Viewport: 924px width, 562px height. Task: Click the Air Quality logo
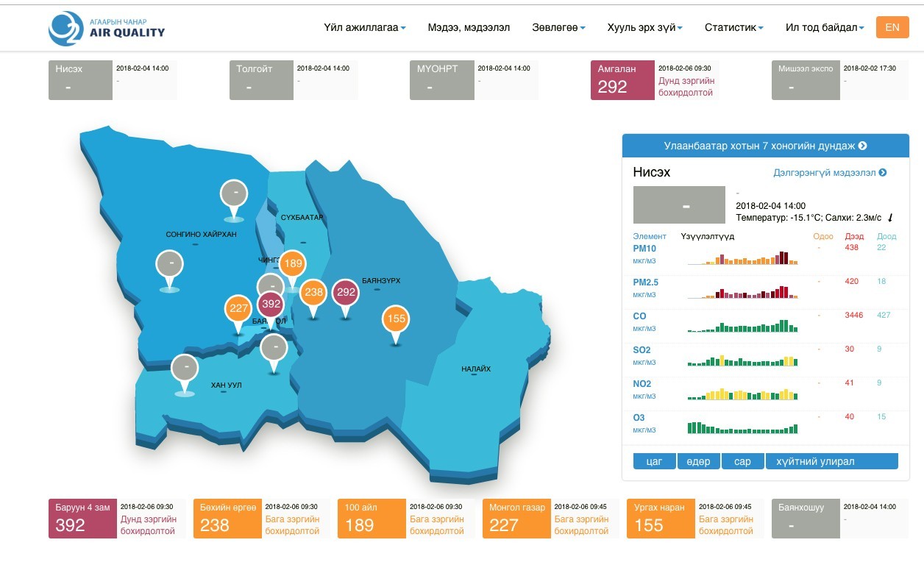(107, 28)
